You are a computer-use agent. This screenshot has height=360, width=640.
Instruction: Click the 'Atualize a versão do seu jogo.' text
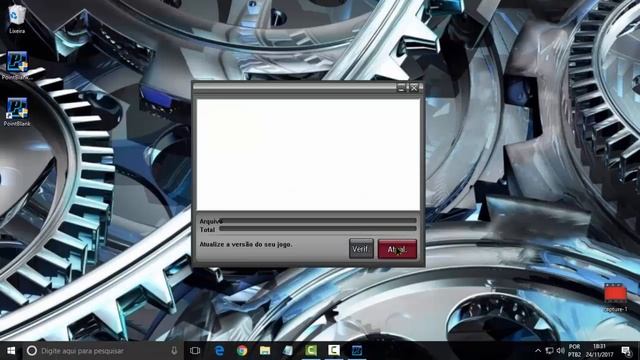pyautogui.click(x=246, y=244)
